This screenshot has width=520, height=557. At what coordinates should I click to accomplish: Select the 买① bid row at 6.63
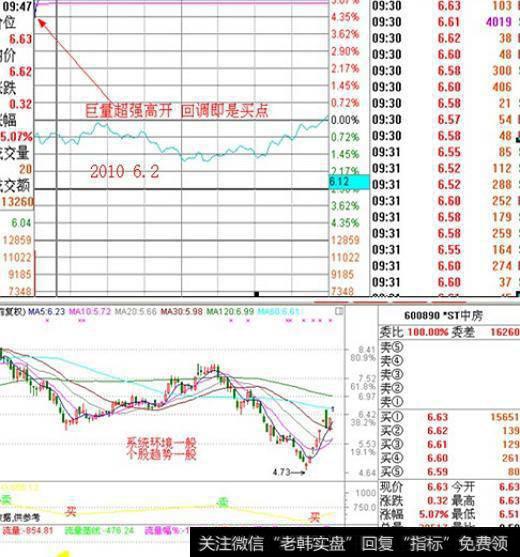click(x=450, y=417)
